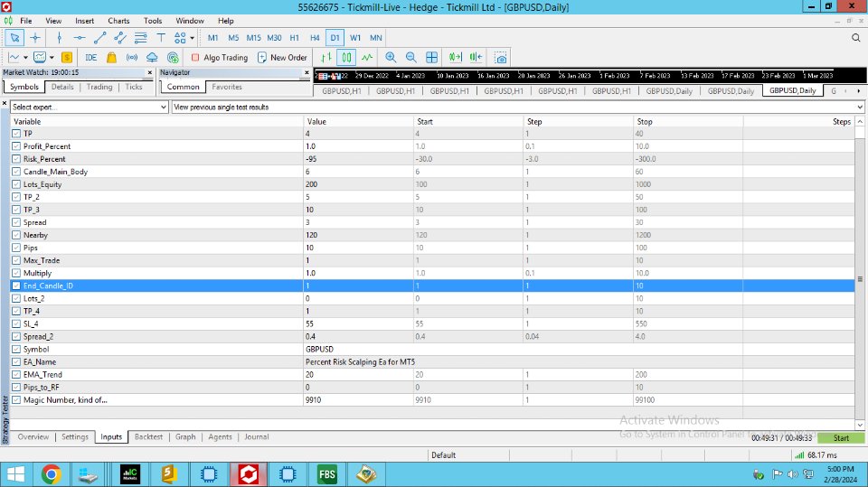Open the MetaEditor IDE
Viewport: 868px width, 487px height.
(90, 58)
